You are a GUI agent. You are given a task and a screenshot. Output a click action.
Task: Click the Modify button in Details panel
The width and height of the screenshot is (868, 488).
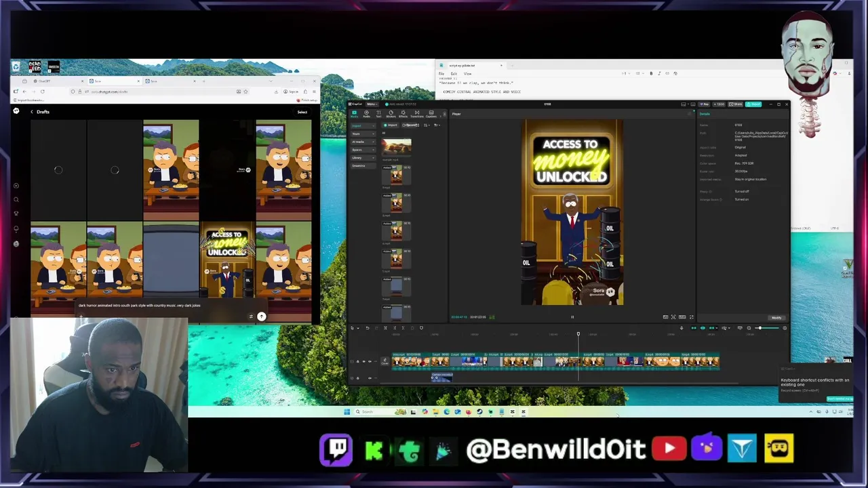(776, 318)
